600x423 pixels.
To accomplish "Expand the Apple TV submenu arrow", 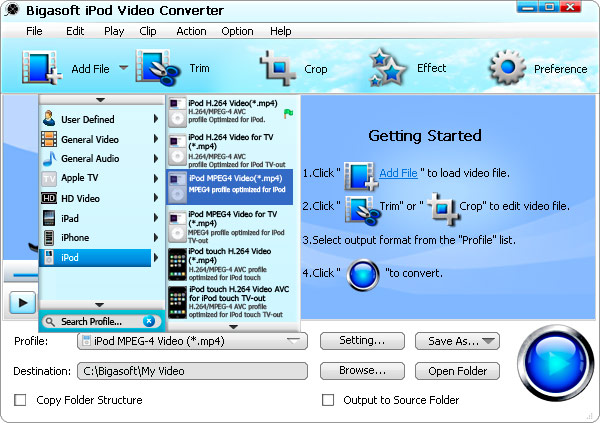I will [156, 178].
